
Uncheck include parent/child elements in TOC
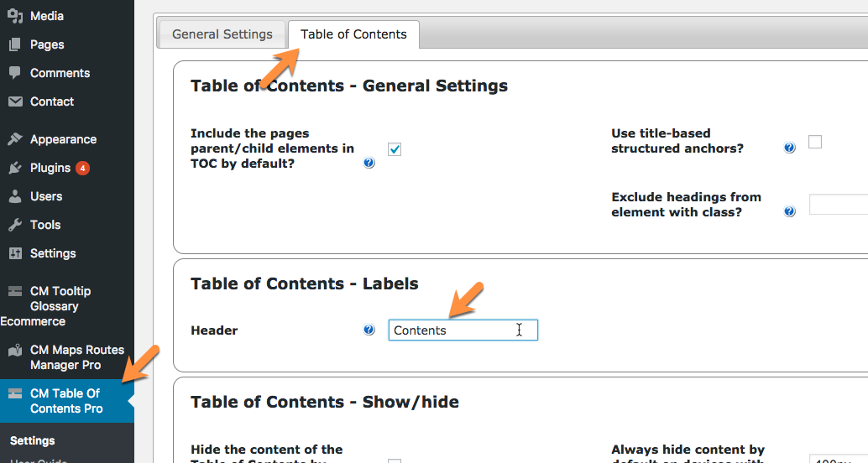click(395, 149)
